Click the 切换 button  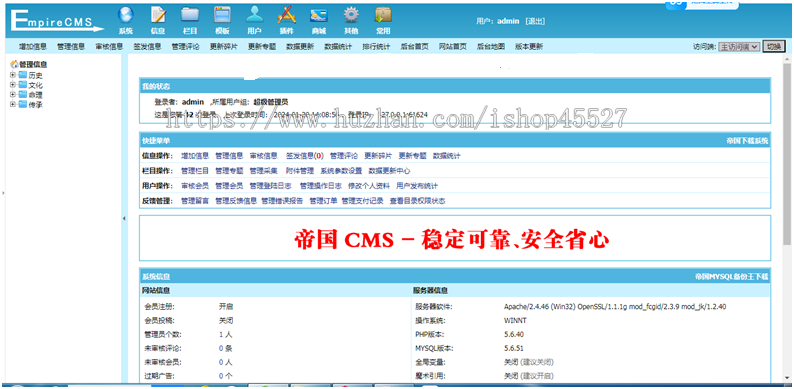tap(773, 47)
